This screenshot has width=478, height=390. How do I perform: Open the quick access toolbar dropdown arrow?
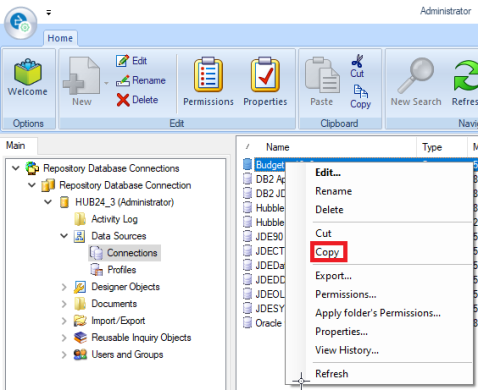point(49,13)
